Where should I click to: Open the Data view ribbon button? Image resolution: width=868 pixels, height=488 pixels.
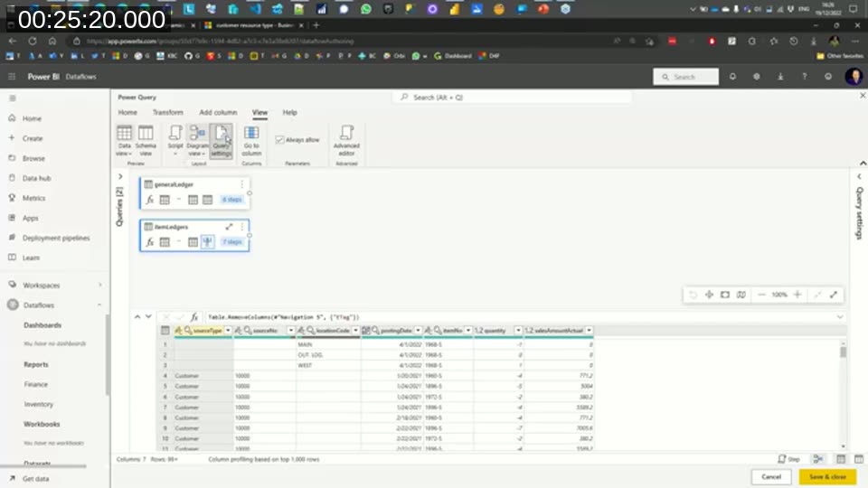124,141
